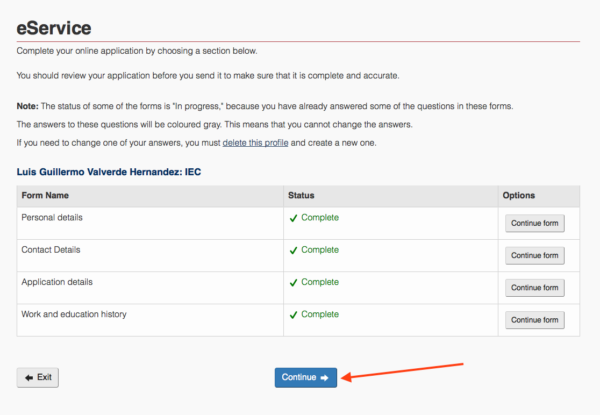Select the Options column header
Viewport: 600px width, 415px height.
coord(520,195)
